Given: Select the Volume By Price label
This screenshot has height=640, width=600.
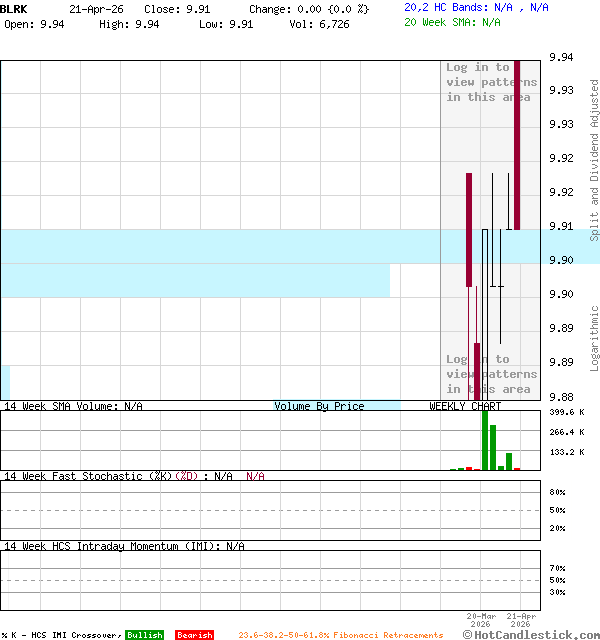Looking at the screenshot, I should pos(319,406).
